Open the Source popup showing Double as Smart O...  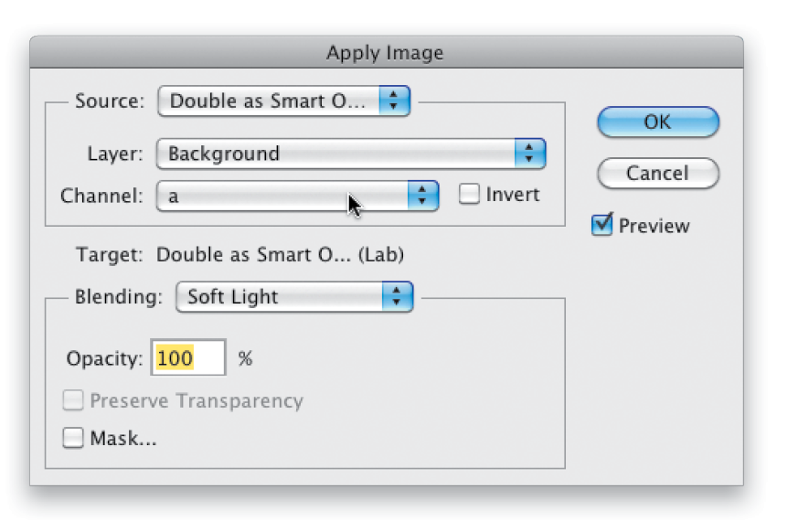[283, 101]
